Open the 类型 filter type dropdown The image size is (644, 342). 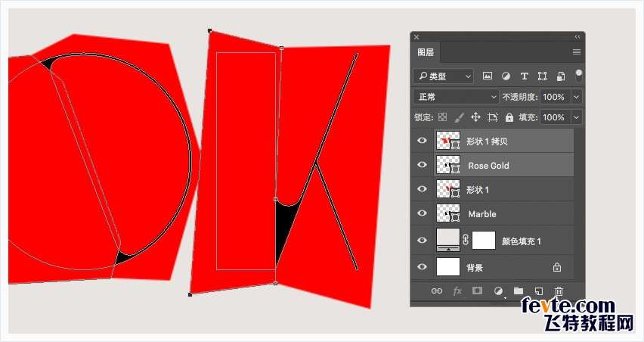443,76
